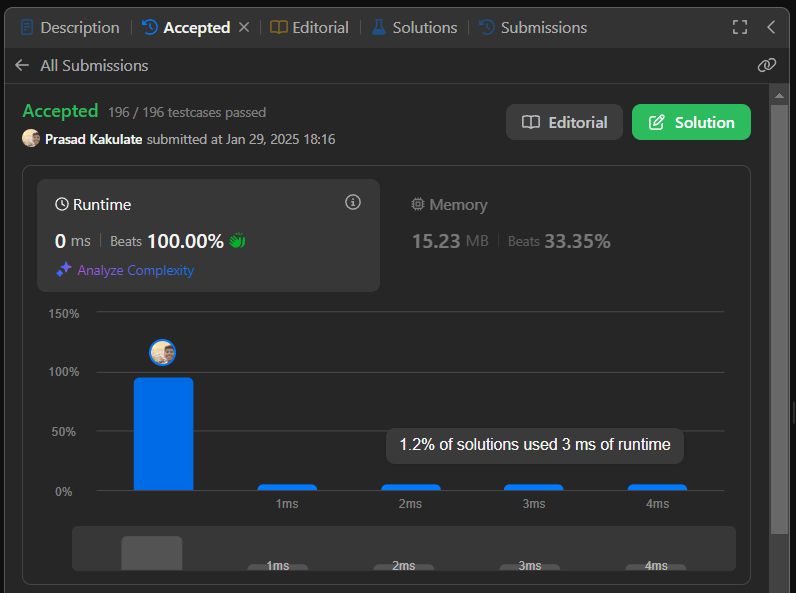Click the 0ms runtime bar in chart
Screen dimensions: 796x593
(163, 434)
